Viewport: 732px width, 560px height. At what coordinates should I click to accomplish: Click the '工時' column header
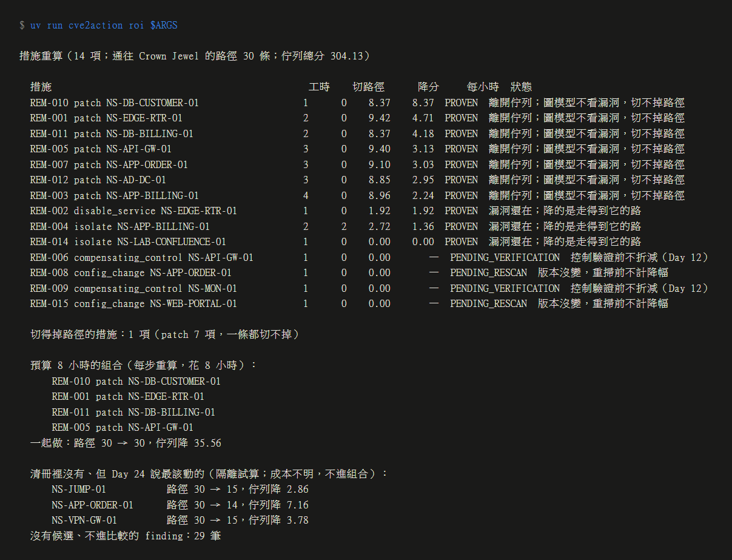coord(319,87)
